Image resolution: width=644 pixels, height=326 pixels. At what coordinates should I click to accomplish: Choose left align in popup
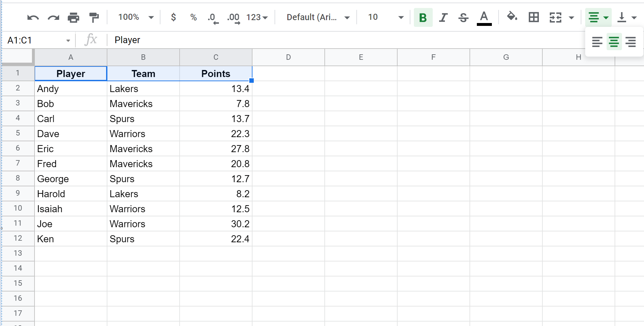pos(597,42)
